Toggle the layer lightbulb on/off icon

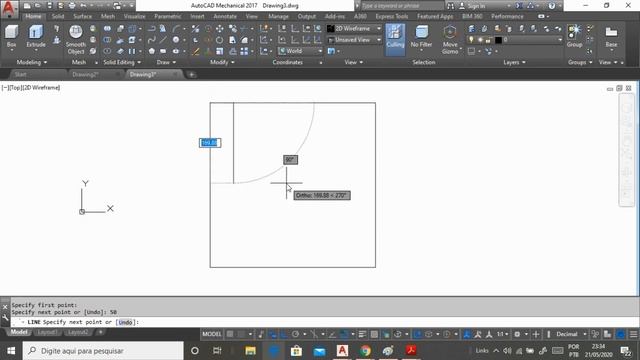pos(471,40)
